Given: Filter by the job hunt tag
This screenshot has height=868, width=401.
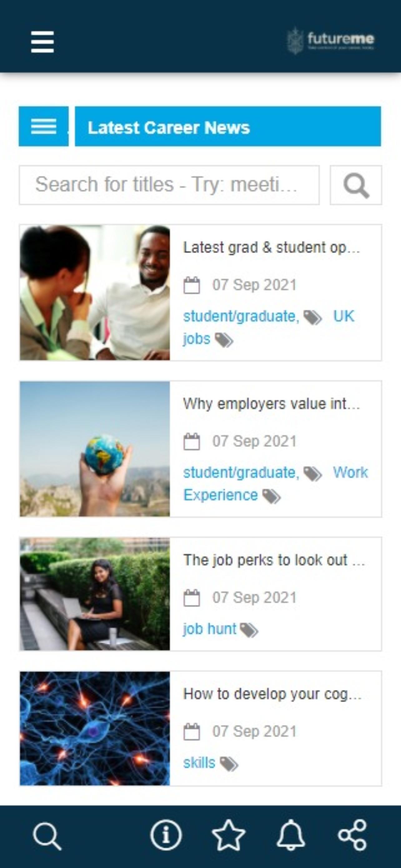Looking at the screenshot, I should pos(210,629).
